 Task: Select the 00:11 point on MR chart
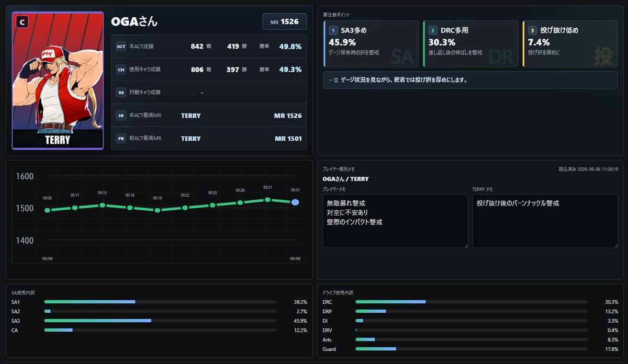[75, 208]
